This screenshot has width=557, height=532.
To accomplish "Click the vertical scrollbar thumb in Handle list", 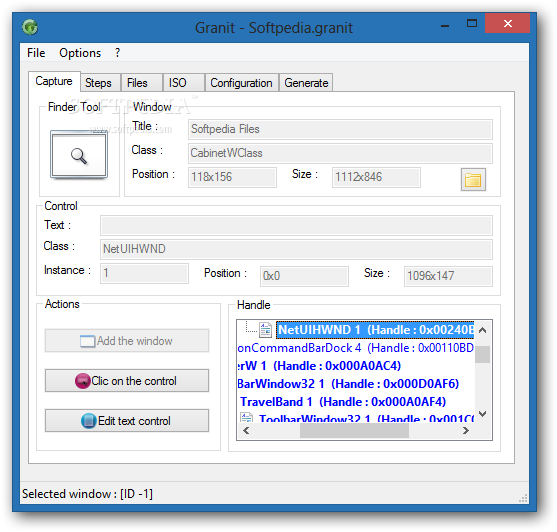I will (482, 354).
